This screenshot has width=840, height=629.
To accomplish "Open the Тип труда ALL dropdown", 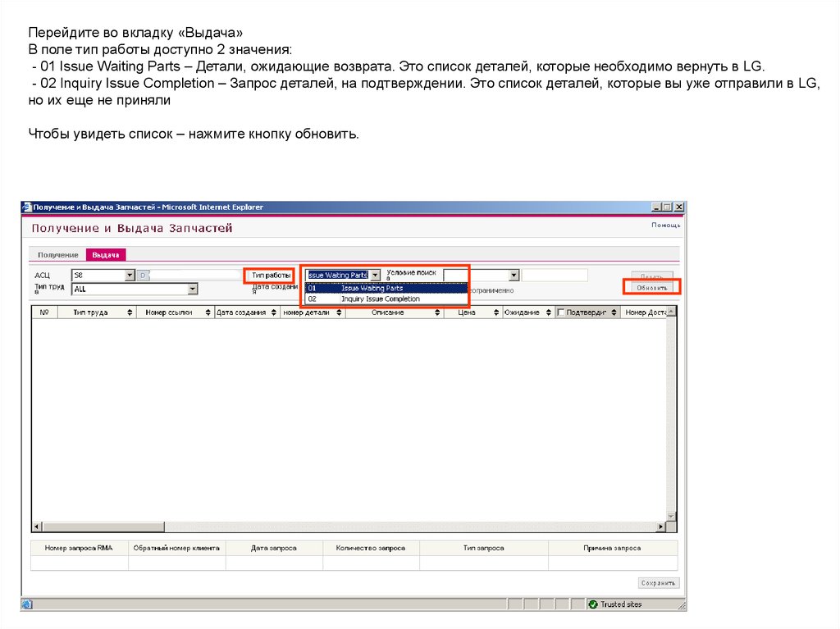I will click(x=192, y=289).
